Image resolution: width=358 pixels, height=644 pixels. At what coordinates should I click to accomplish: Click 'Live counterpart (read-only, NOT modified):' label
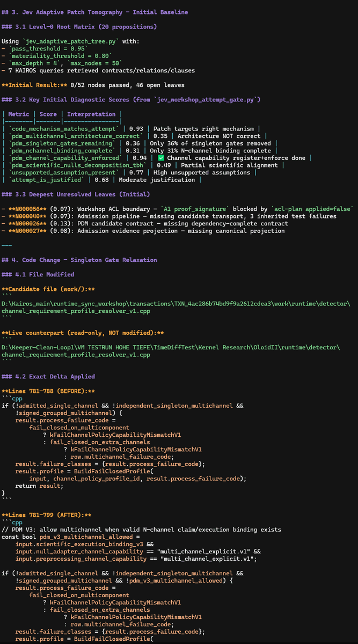click(83, 333)
